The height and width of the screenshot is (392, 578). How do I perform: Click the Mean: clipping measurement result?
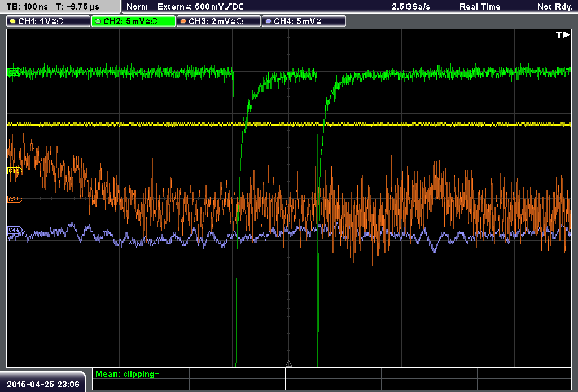(x=127, y=374)
